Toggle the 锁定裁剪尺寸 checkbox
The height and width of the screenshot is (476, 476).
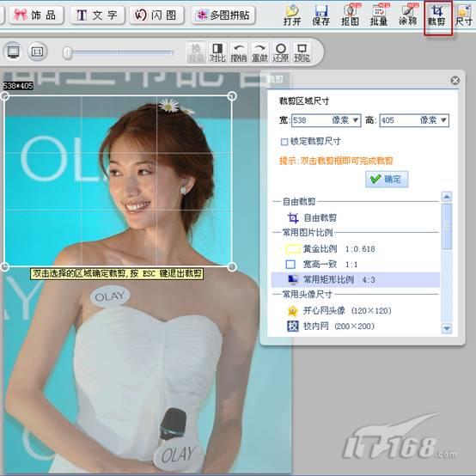[x=284, y=142]
